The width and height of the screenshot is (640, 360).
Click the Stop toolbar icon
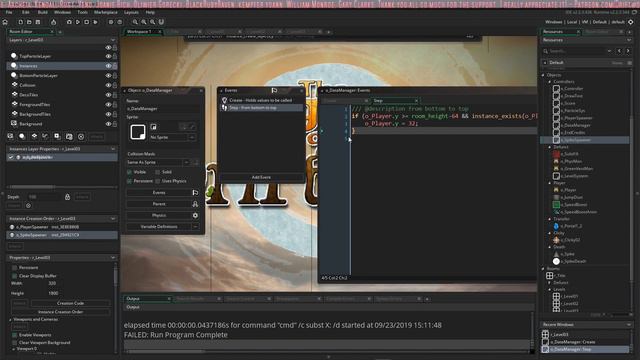tap(87, 22)
